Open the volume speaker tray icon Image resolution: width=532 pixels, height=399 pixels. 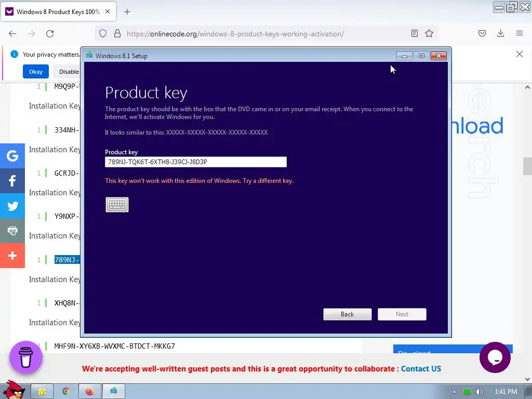(x=479, y=392)
